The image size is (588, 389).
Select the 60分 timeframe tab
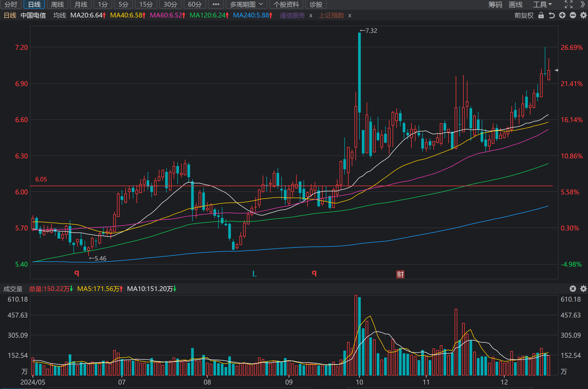click(195, 5)
